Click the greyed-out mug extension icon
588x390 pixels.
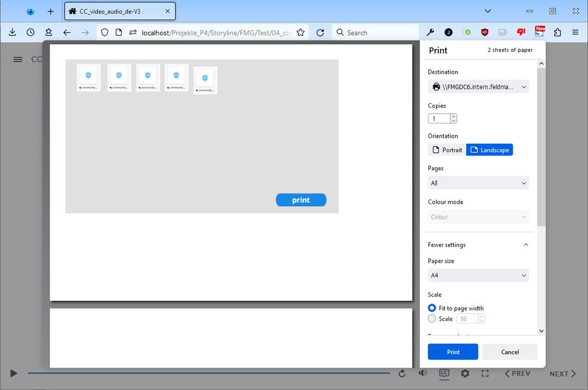point(503,32)
